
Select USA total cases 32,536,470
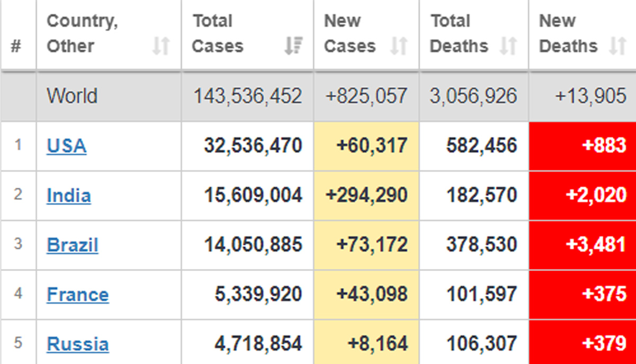click(253, 145)
